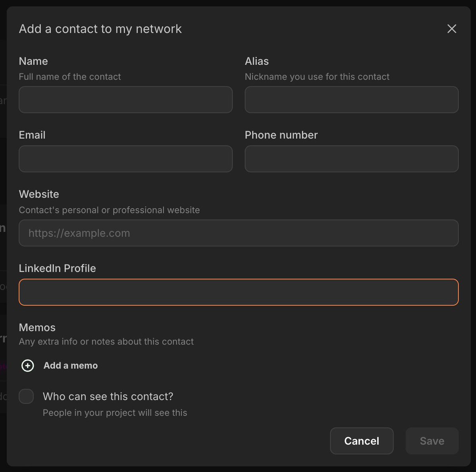The width and height of the screenshot is (476, 472).
Task: Click the 'People in your project will see this' text
Action: tap(115, 413)
